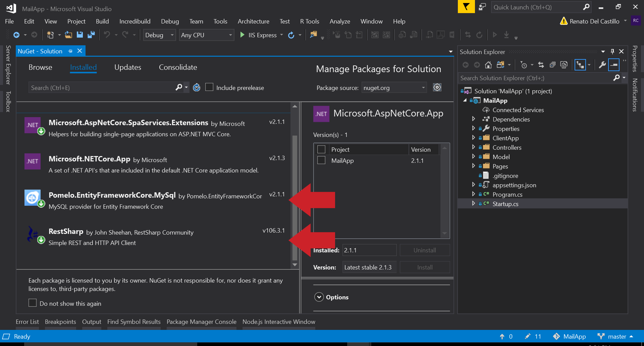The width and height of the screenshot is (644, 346).
Task: Click the pending changes pencil icon
Action: pyautogui.click(x=528, y=336)
